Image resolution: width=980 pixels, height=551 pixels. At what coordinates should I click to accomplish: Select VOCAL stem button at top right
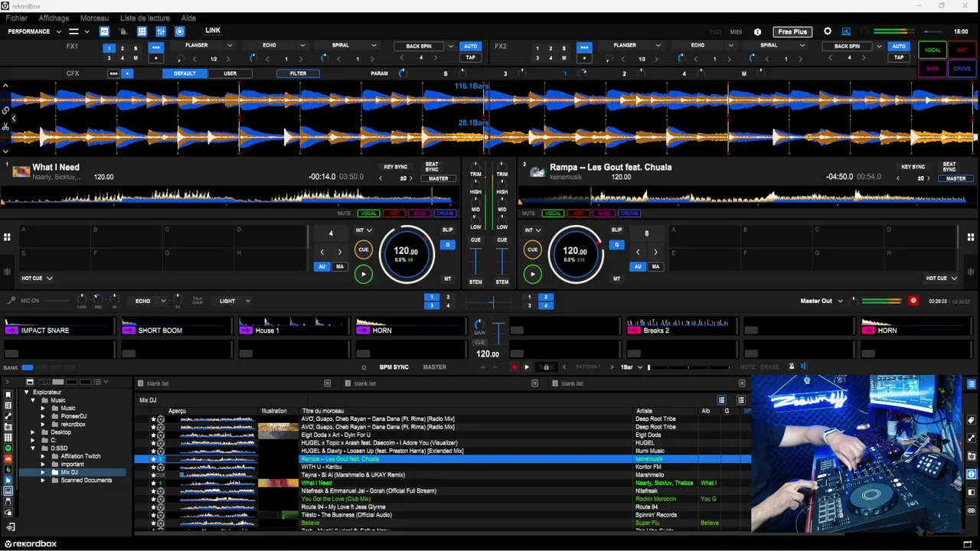click(932, 50)
